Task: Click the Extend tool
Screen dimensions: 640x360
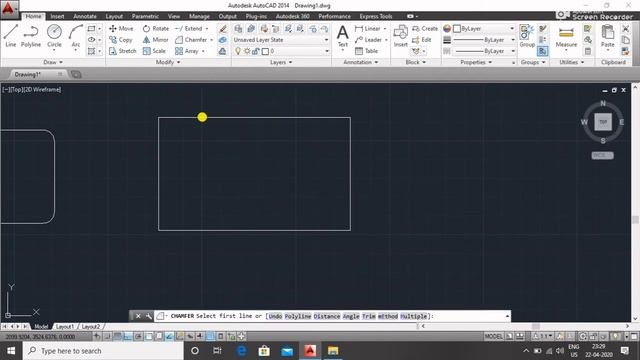Action: click(189, 29)
